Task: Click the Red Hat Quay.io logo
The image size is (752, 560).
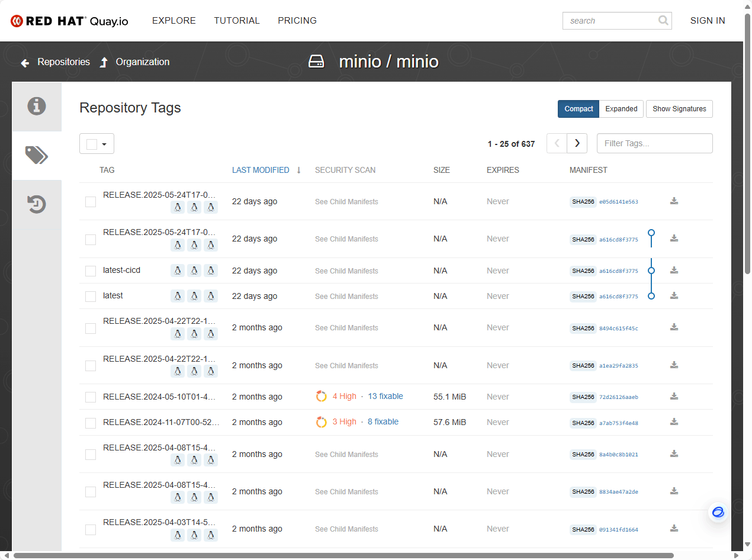Action: click(69, 21)
